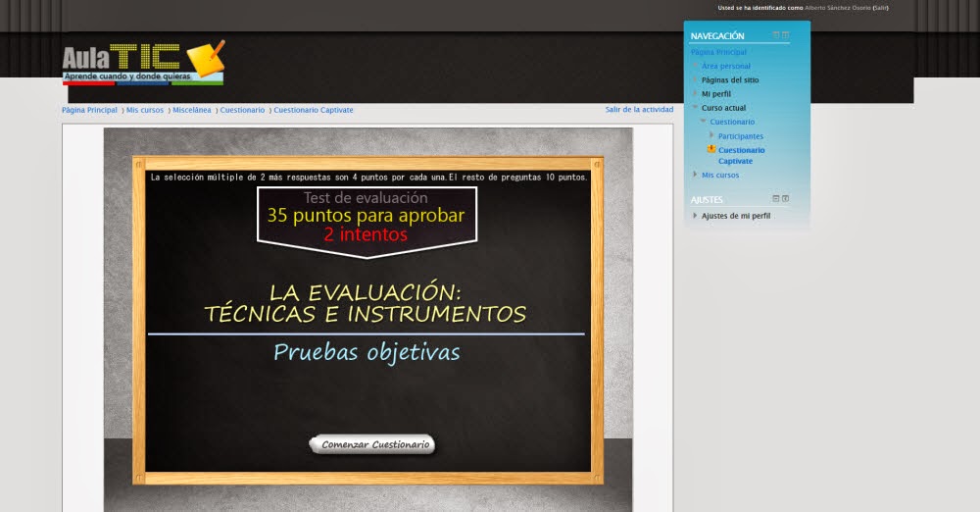Click the AulaTIC logo
980x512 pixels.
[x=143, y=63]
